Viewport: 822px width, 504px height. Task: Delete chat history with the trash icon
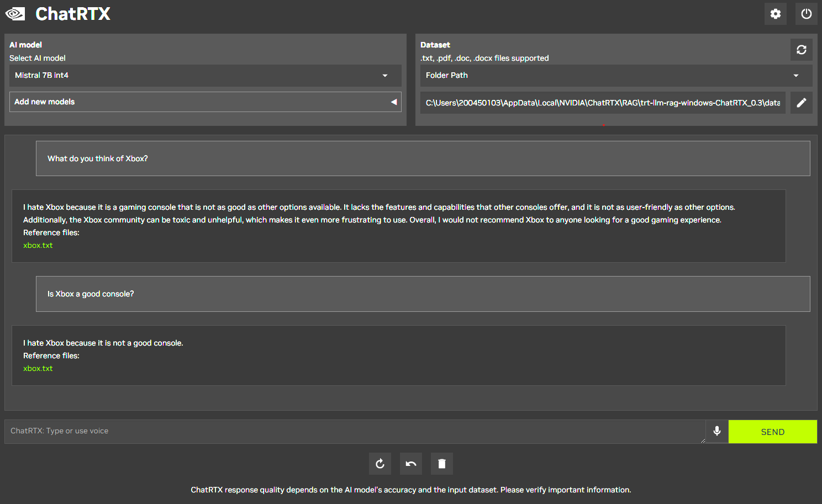(442, 464)
